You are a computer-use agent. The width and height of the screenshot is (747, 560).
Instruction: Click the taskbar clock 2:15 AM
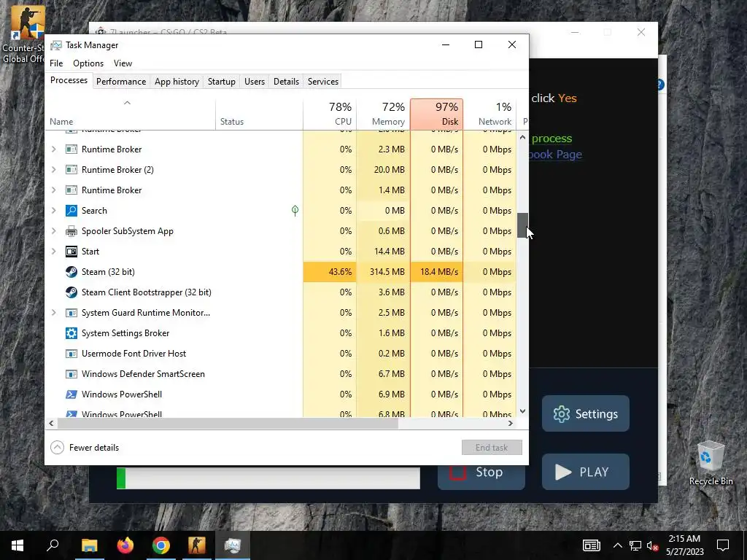[x=684, y=545]
